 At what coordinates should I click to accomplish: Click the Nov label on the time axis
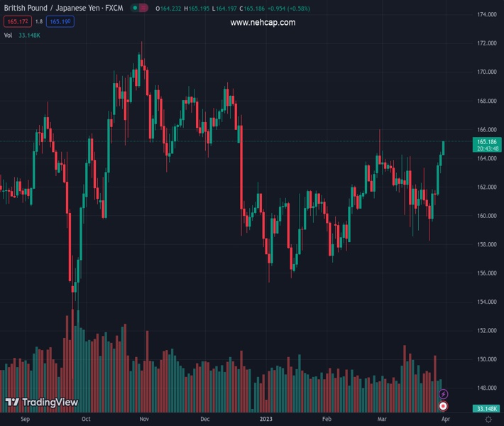click(x=143, y=420)
